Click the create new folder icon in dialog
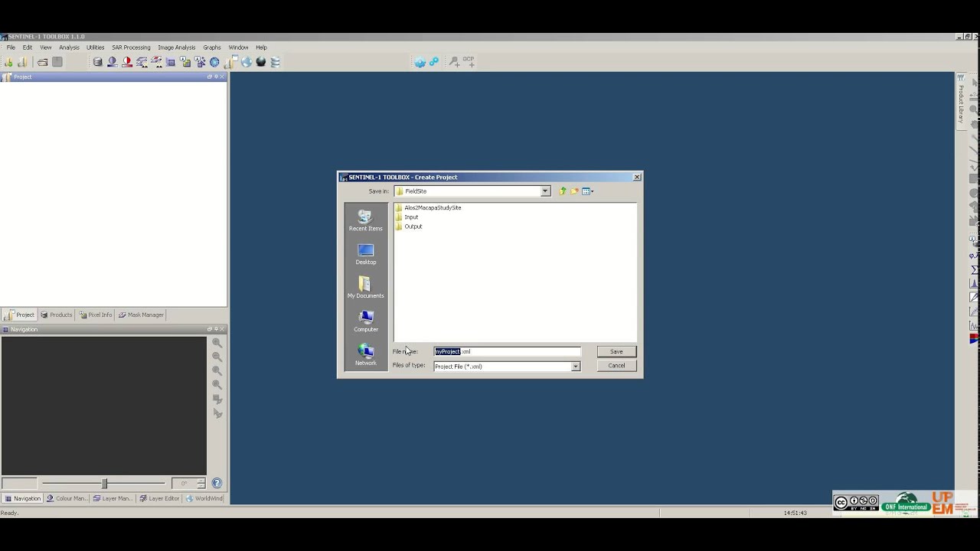The height and width of the screenshot is (551, 980). pyautogui.click(x=574, y=191)
